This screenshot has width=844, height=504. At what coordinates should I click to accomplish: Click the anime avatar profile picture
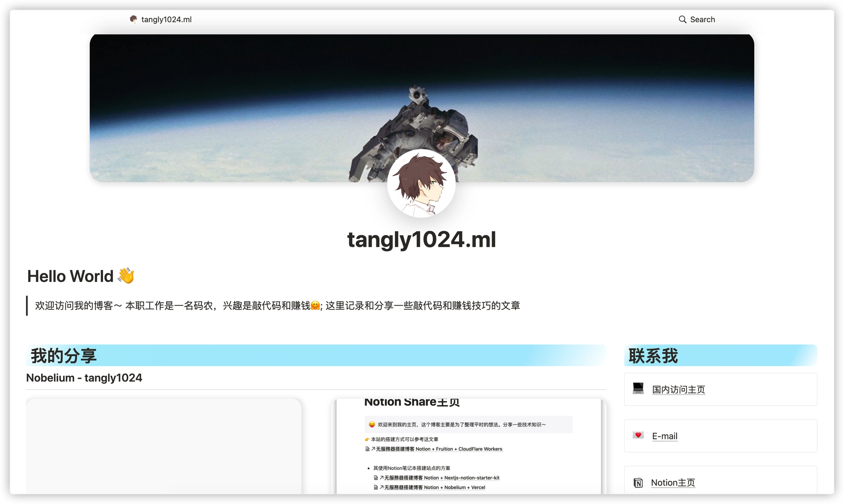tap(421, 183)
